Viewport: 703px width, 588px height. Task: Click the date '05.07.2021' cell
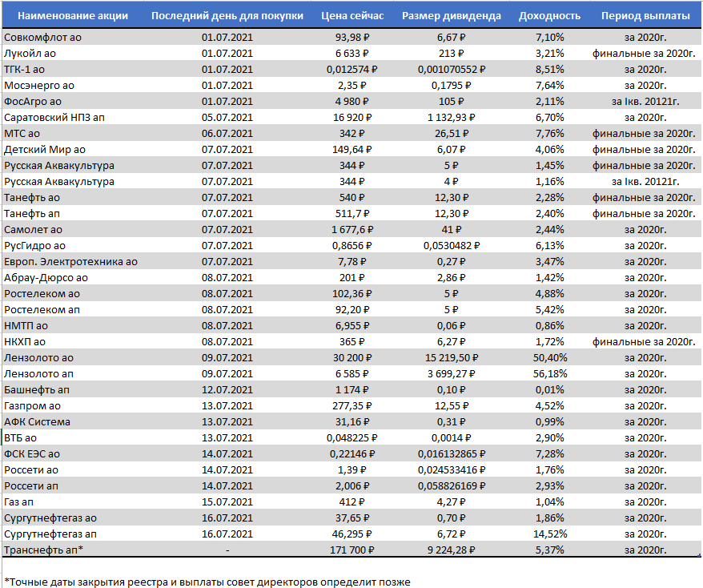(227, 118)
